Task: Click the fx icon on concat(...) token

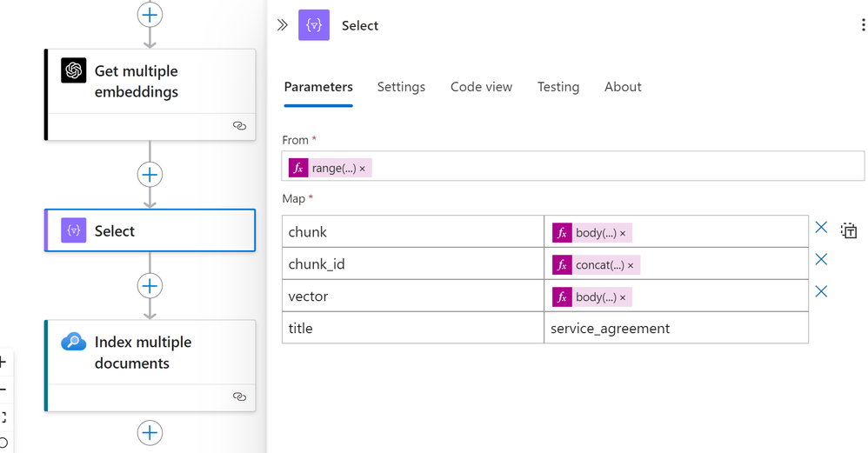Action: [562, 265]
